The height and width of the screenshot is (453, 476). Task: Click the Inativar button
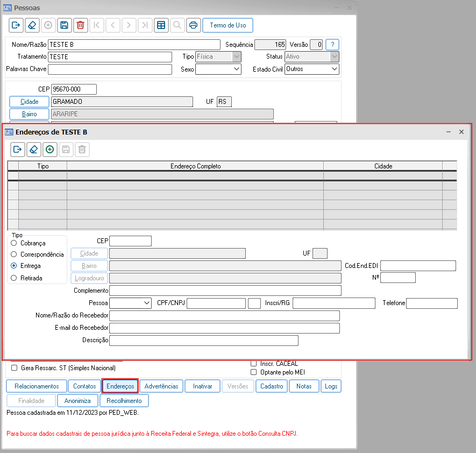(202, 386)
